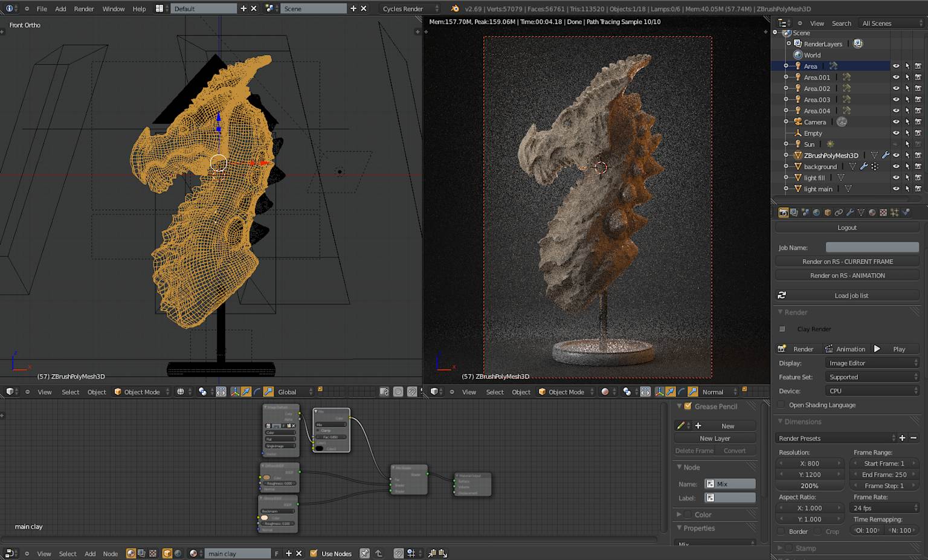Click the material name field main clay
The width and height of the screenshot is (928, 560).
[x=239, y=553]
